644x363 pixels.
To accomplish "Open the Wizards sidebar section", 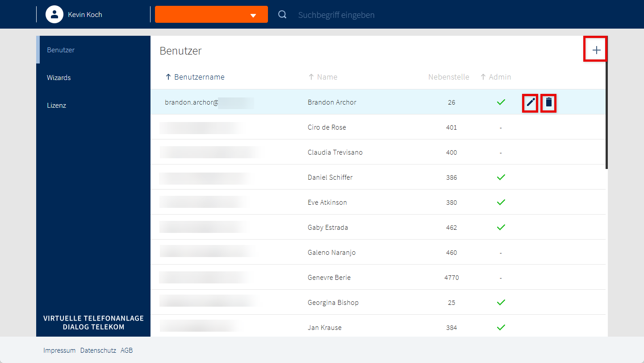I will coord(59,78).
